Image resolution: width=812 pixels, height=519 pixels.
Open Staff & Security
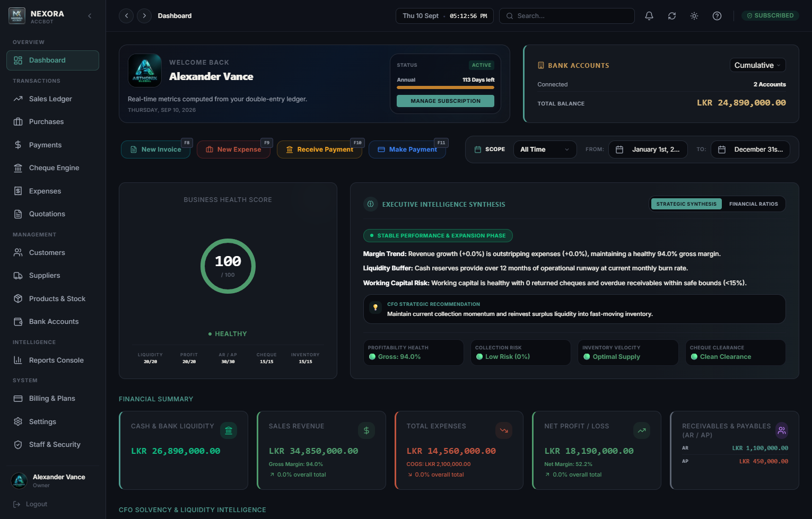pos(53,445)
